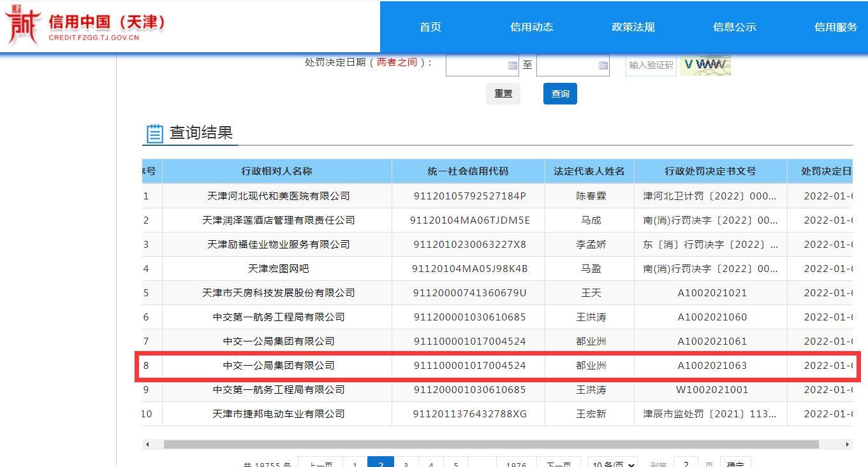Image resolution: width=868 pixels, height=467 pixels.
Task: Select 天津市天房科技发展股份有限公司 row name
Action: tap(279, 293)
